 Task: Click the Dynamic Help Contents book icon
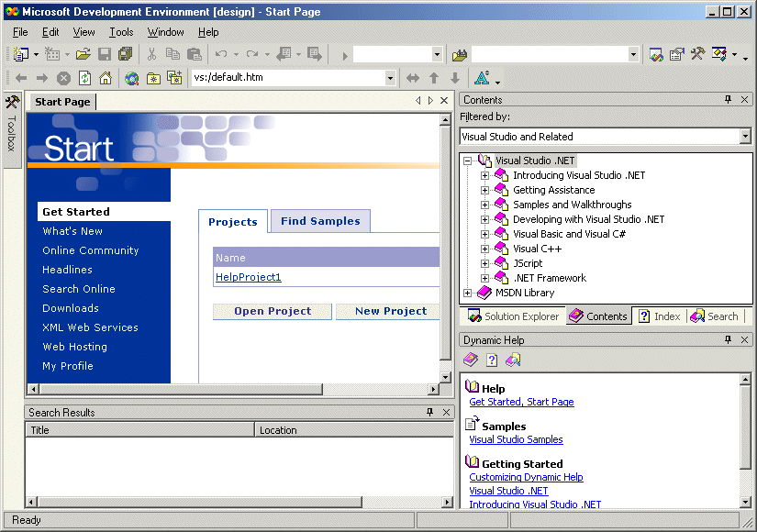470,360
